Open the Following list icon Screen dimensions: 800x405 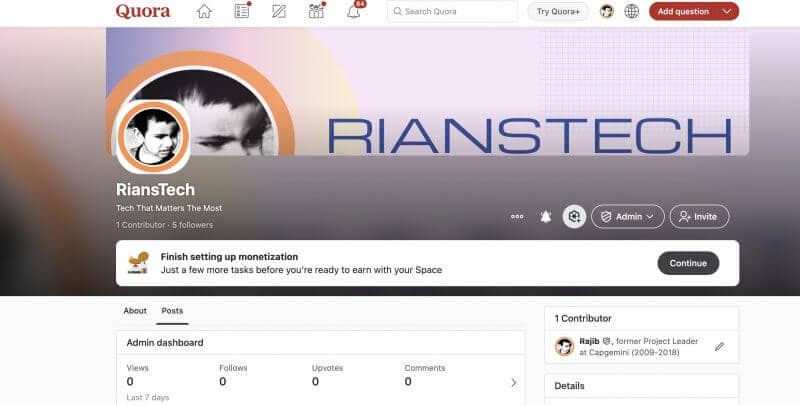242,11
